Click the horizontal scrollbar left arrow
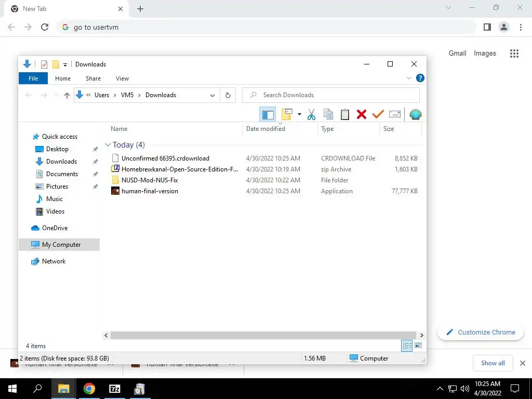This screenshot has width=532, height=399. coord(106,335)
